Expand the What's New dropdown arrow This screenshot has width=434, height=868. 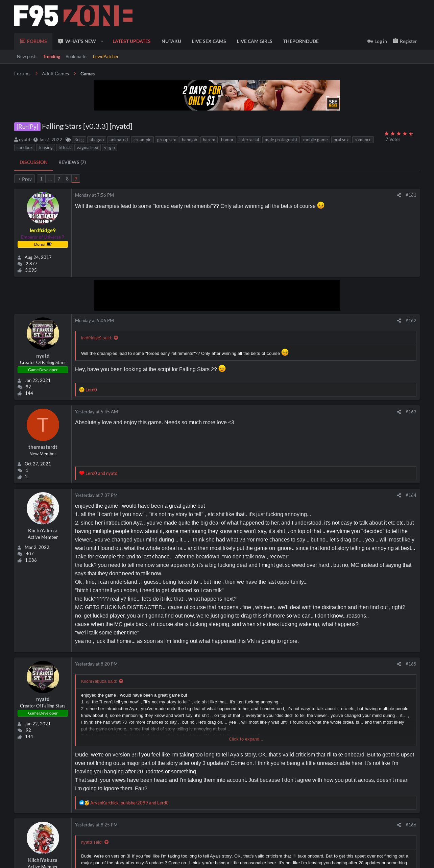(102, 41)
